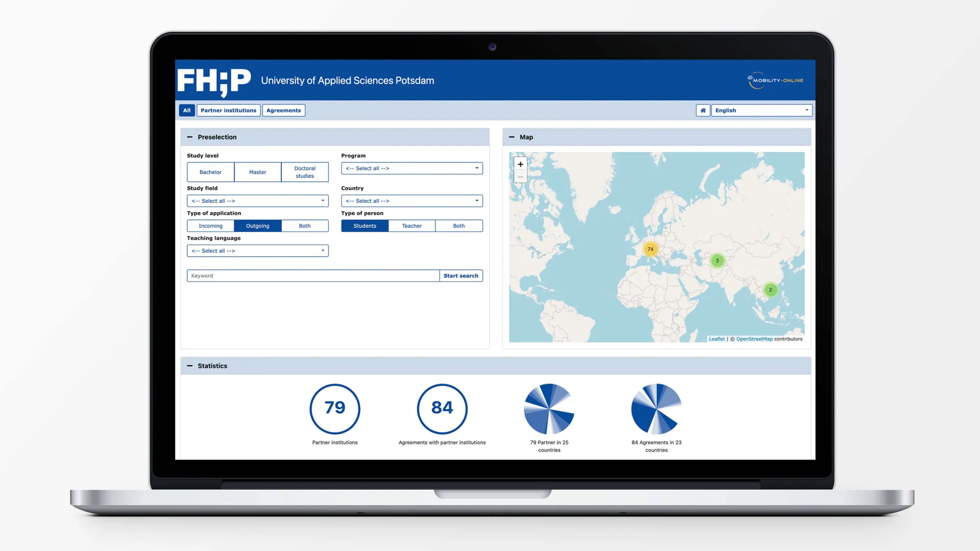
Task: Select the Doctoral studies study level
Action: coord(304,171)
